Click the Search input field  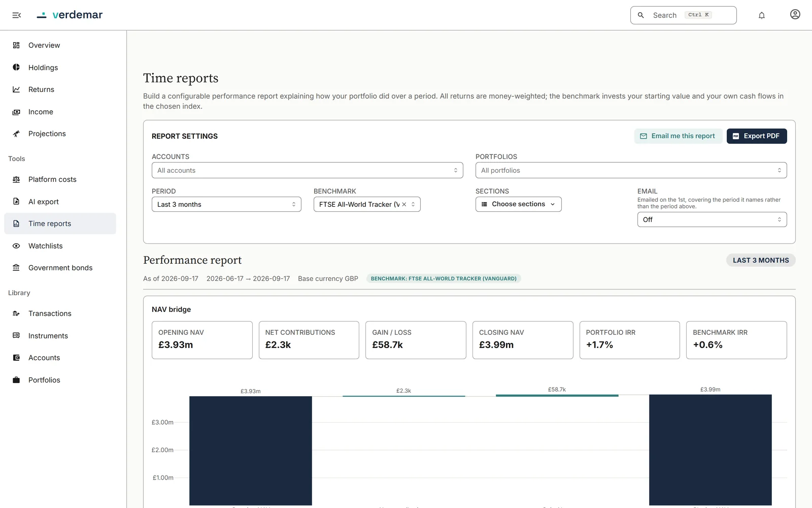(683, 15)
